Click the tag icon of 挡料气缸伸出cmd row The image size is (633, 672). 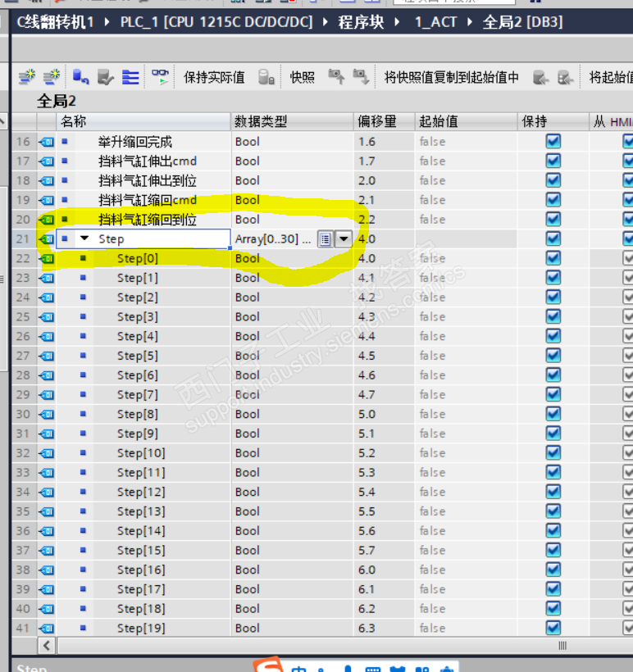[46, 161]
